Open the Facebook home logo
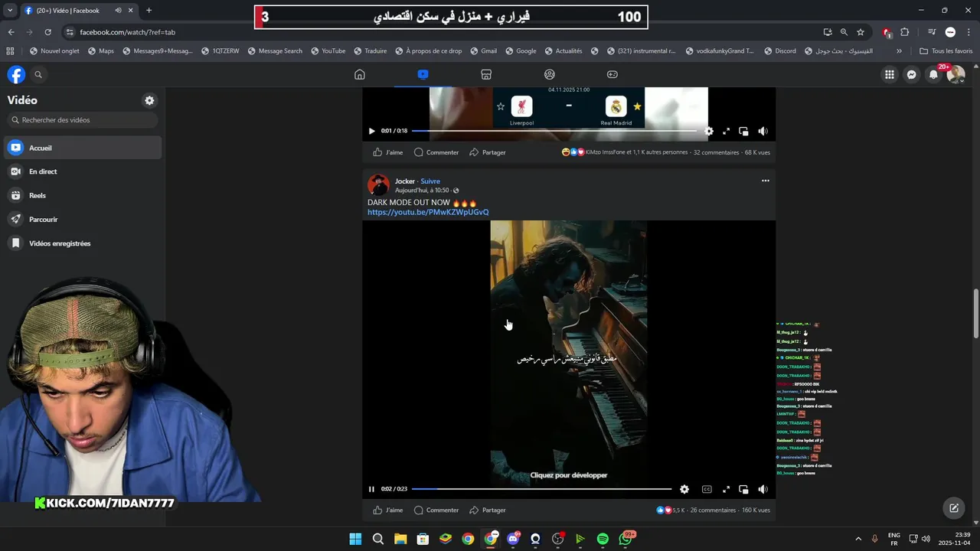Viewport: 980px width, 551px height. pyautogui.click(x=16, y=74)
